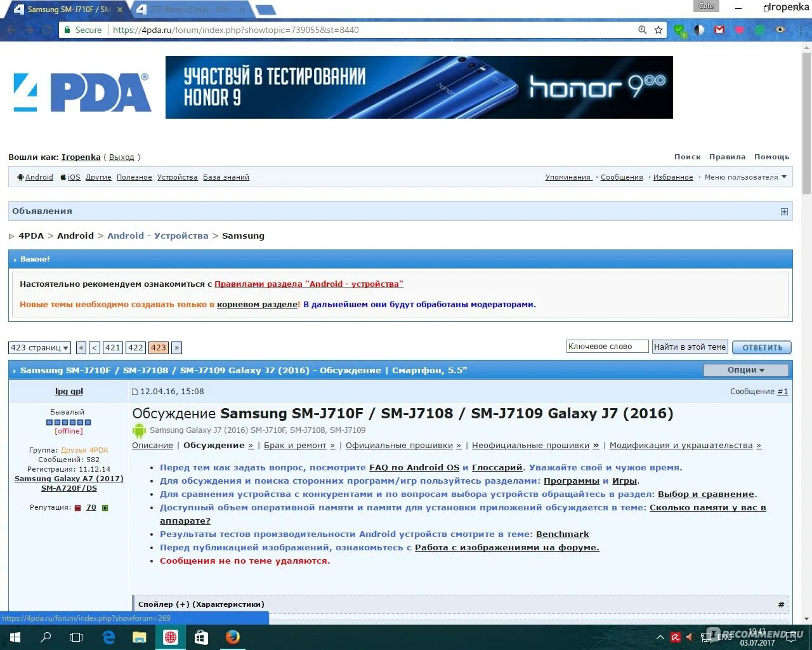Click the pink heart extension icon
This screenshot has height=650, width=812.
tap(740, 30)
